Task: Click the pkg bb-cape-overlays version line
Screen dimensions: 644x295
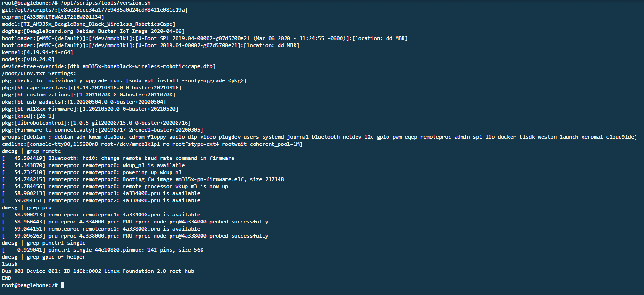Action: coord(92,88)
